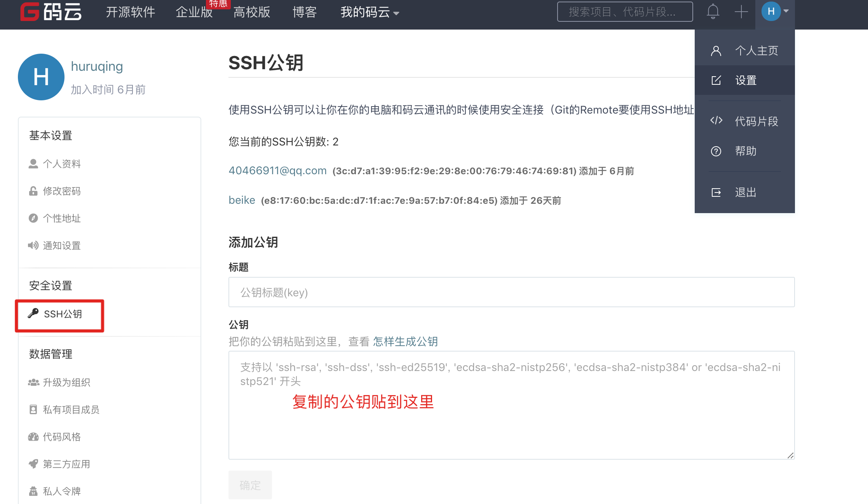The height and width of the screenshot is (504, 868).
Task: Open 私有项目成员 in the sidebar
Action: (x=71, y=409)
